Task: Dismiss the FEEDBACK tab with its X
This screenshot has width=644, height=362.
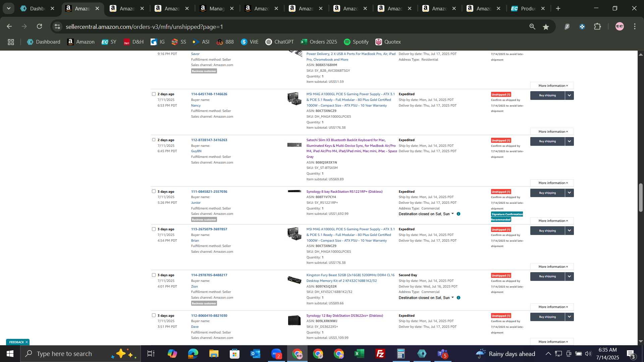Action: point(26,342)
